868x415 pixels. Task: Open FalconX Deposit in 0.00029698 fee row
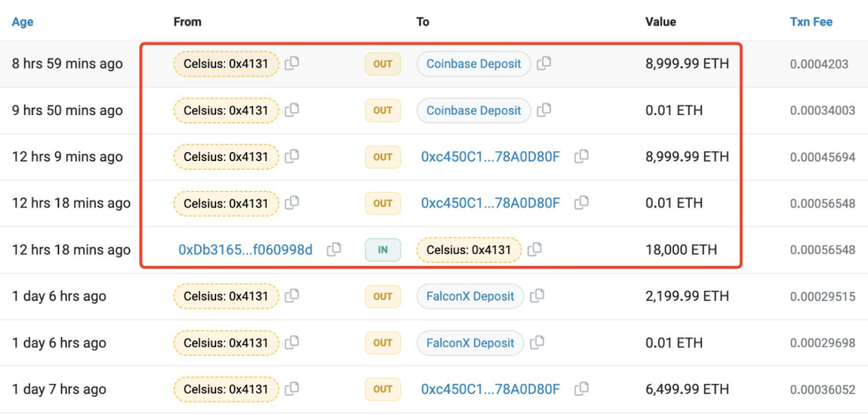pyautogui.click(x=470, y=342)
